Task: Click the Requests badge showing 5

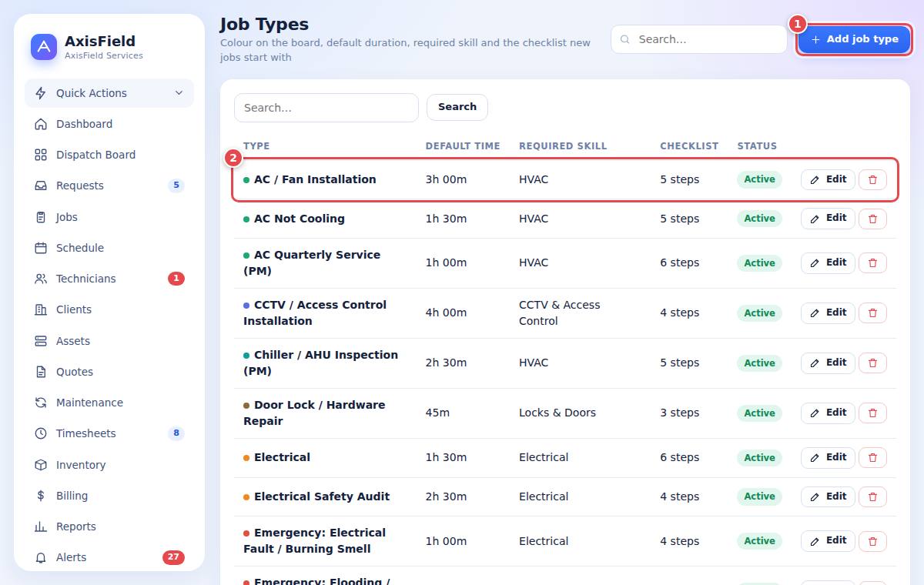Action: coord(176,186)
